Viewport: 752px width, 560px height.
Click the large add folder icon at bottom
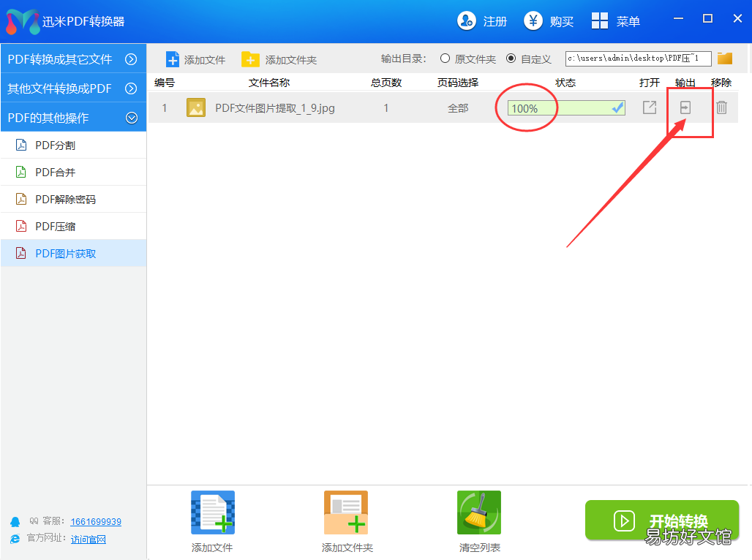(346, 512)
